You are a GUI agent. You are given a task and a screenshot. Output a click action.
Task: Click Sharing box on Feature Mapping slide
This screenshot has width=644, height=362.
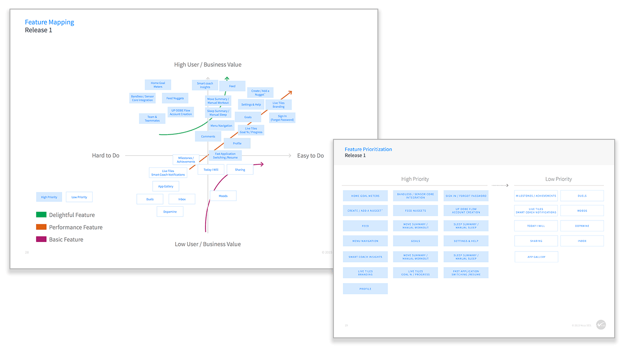pyautogui.click(x=240, y=170)
